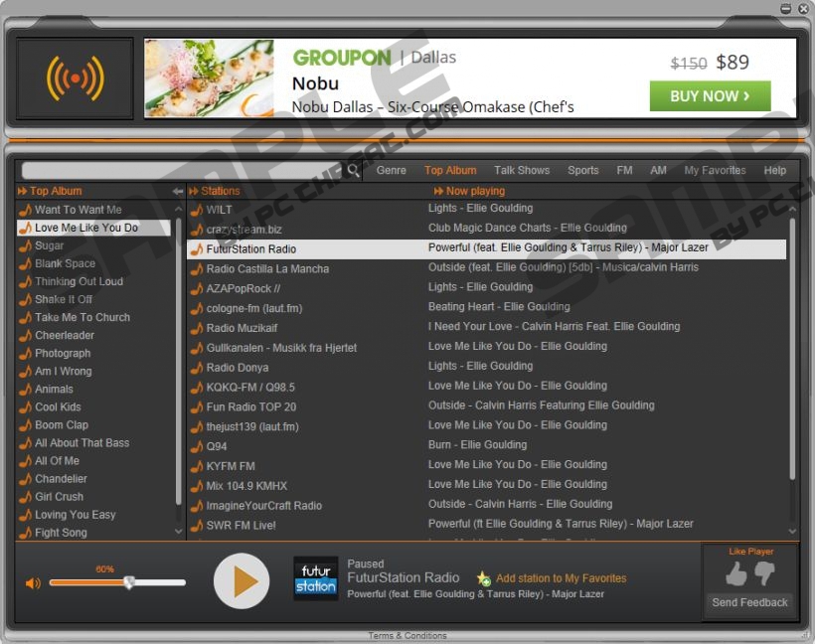Screen dimensions: 815x644
Task: Select Radio Castilla La Mancha station
Action: point(267,268)
